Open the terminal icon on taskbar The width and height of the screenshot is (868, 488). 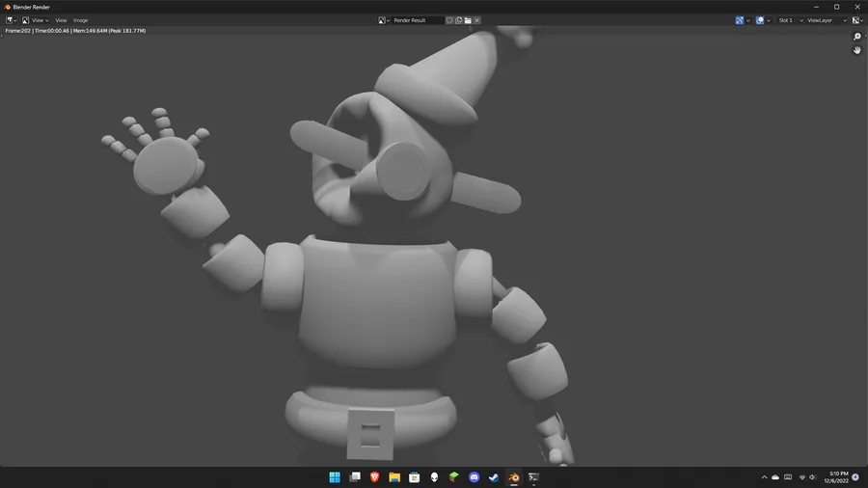(533, 477)
